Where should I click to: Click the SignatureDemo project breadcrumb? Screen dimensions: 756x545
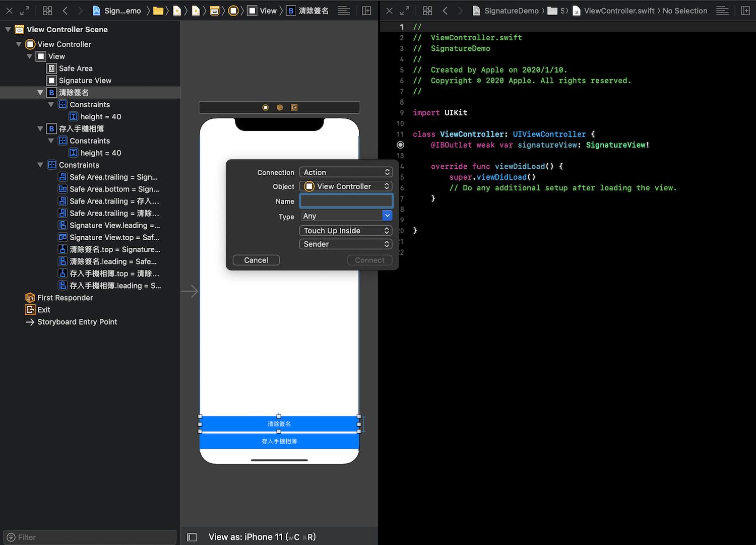pyautogui.click(x=506, y=11)
